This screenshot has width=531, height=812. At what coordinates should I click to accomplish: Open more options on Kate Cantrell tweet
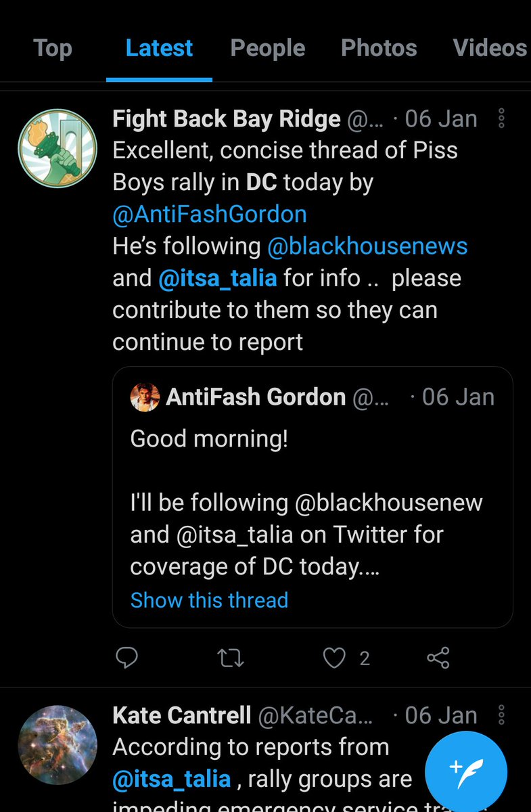[x=501, y=715]
